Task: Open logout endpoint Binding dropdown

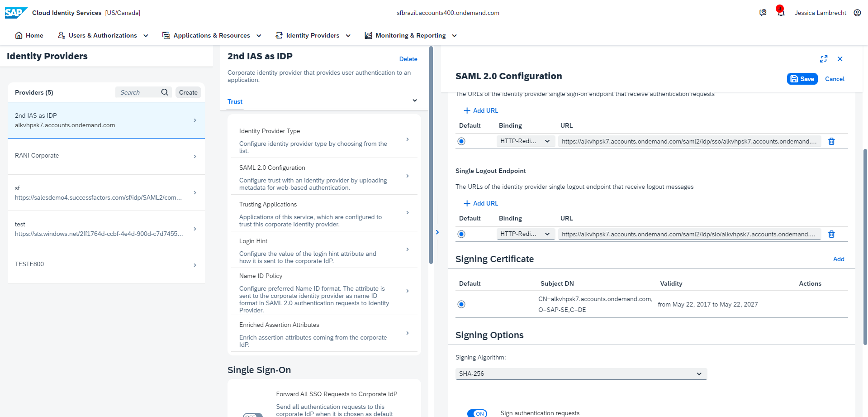Action: 526,234
